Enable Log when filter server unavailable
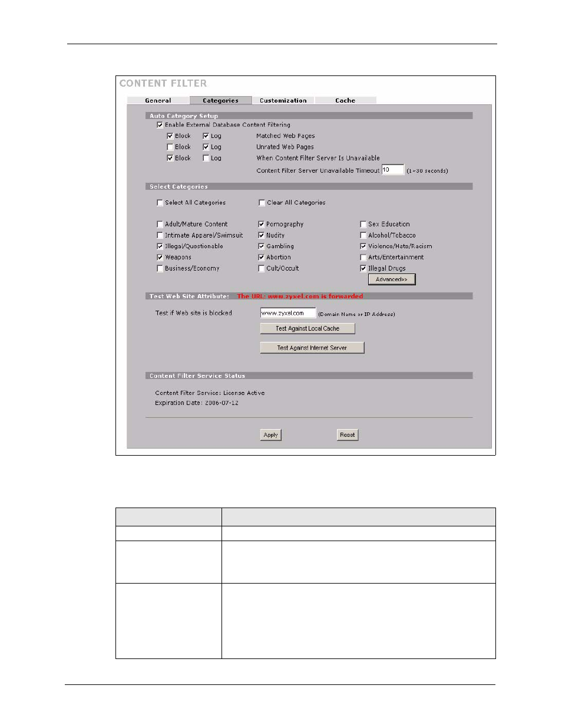The width and height of the screenshot is (562, 728). point(206,159)
